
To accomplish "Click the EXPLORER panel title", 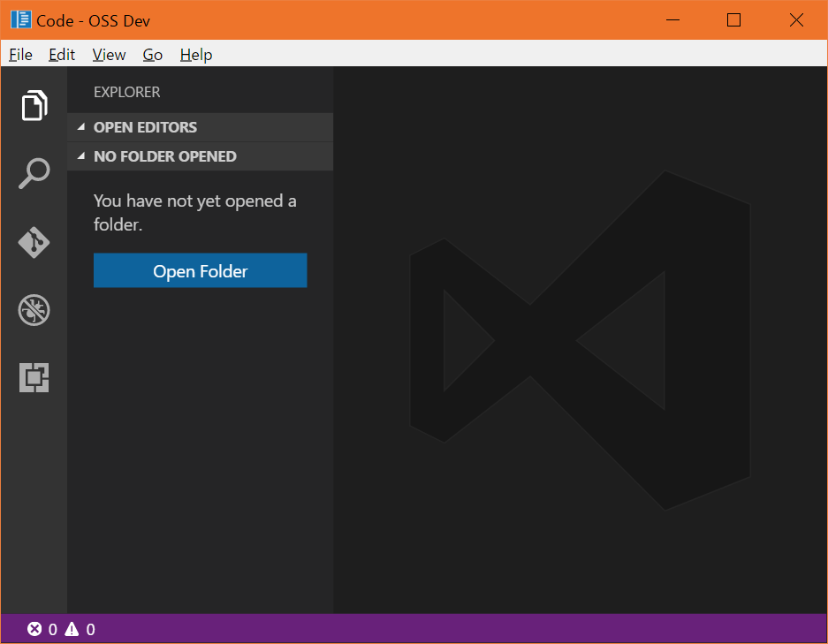I will [126, 92].
